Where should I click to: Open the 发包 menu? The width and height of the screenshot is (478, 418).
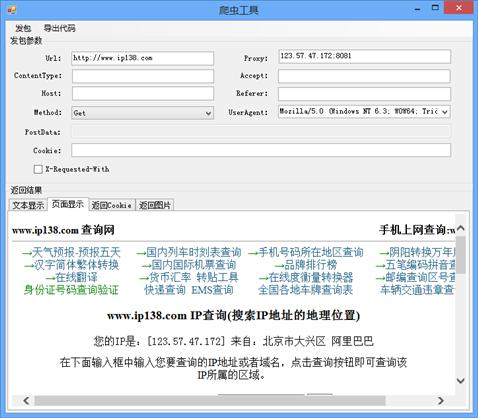click(x=23, y=28)
